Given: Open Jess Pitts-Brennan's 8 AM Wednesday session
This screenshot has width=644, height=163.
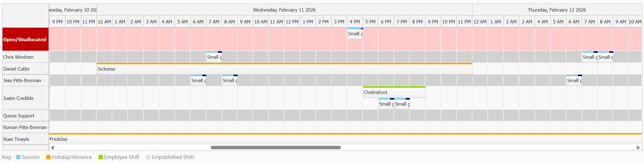Looking at the screenshot, I should (x=230, y=81).
